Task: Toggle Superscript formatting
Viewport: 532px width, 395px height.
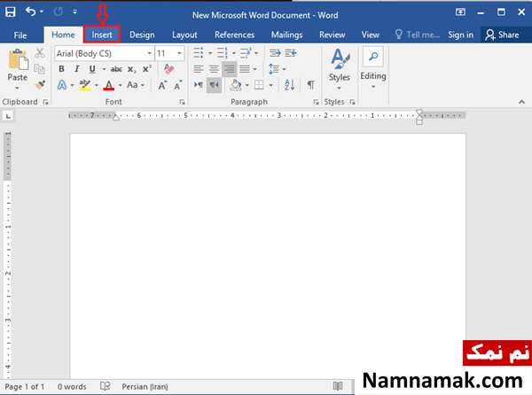Action: (x=146, y=69)
